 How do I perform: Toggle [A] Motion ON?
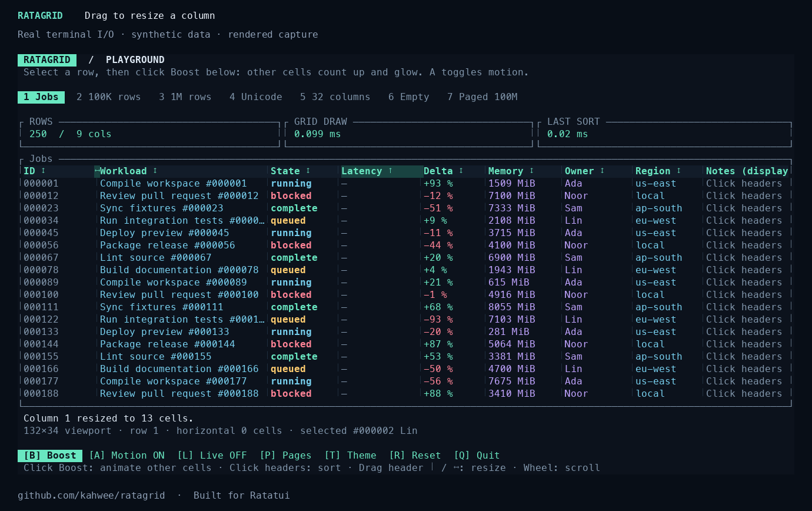pos(127,455)
